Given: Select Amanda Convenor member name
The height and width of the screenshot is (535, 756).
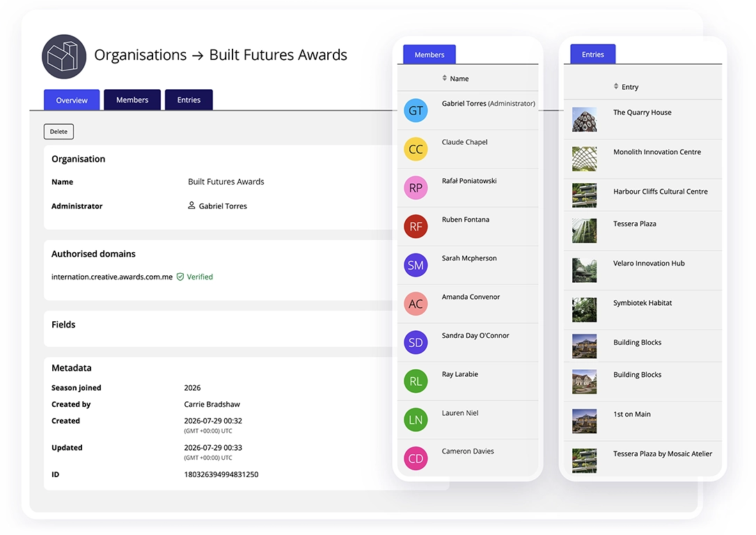Looking at the screenshot, I should point(471,297).
